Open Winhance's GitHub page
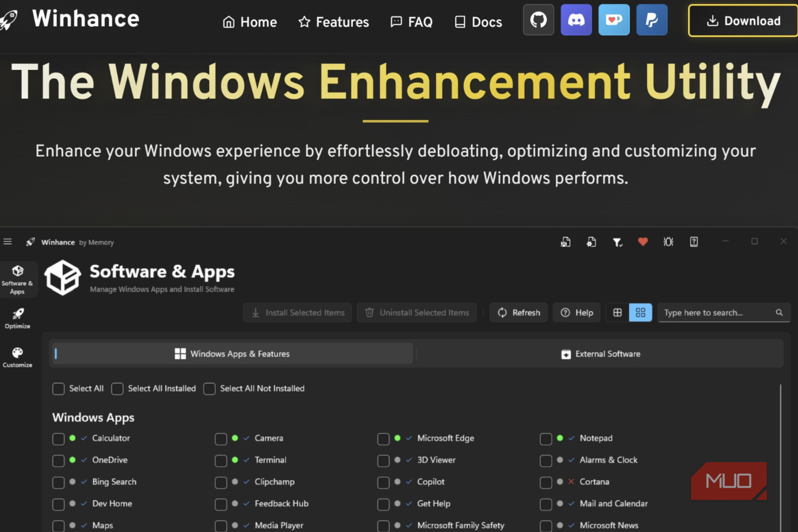 coord(538,20)
